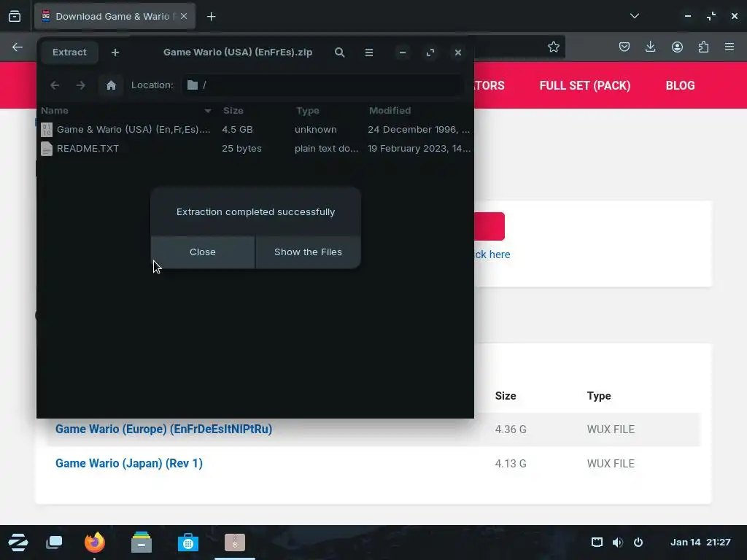Open the Zorin start menu

point(18,542)
